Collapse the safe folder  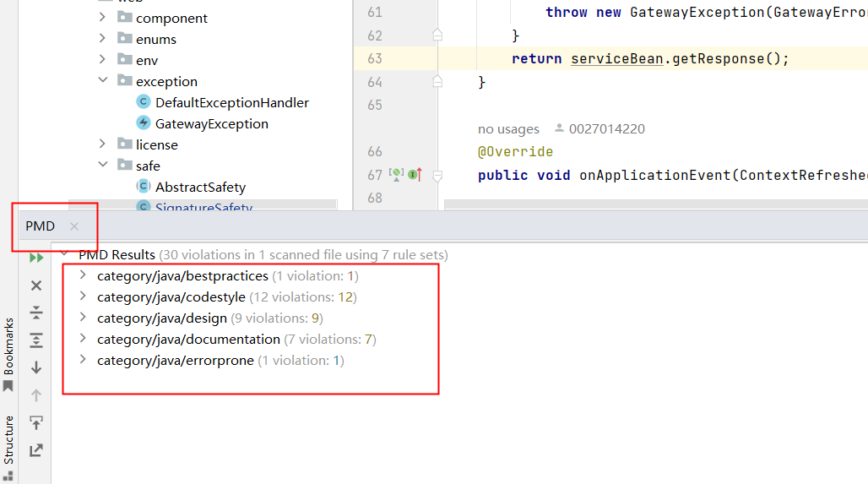point(102,165)
